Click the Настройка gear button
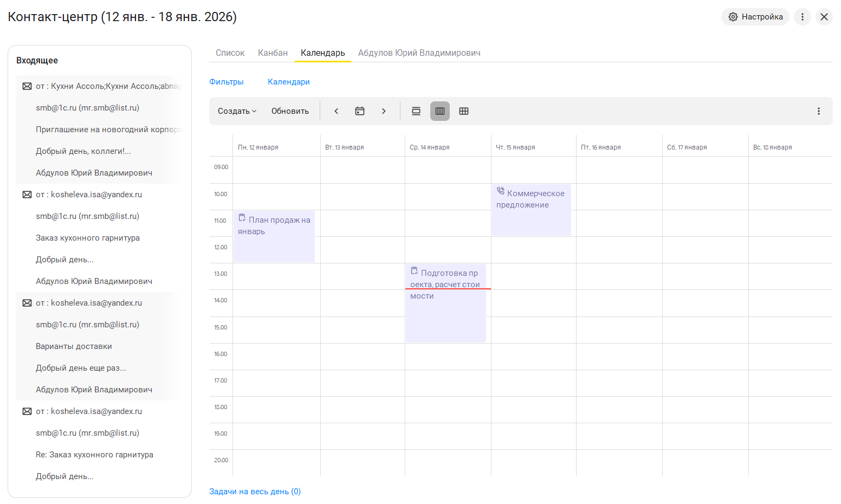This screenshot has height=504, width=841. pyautogui.click(x=755, y=17)
